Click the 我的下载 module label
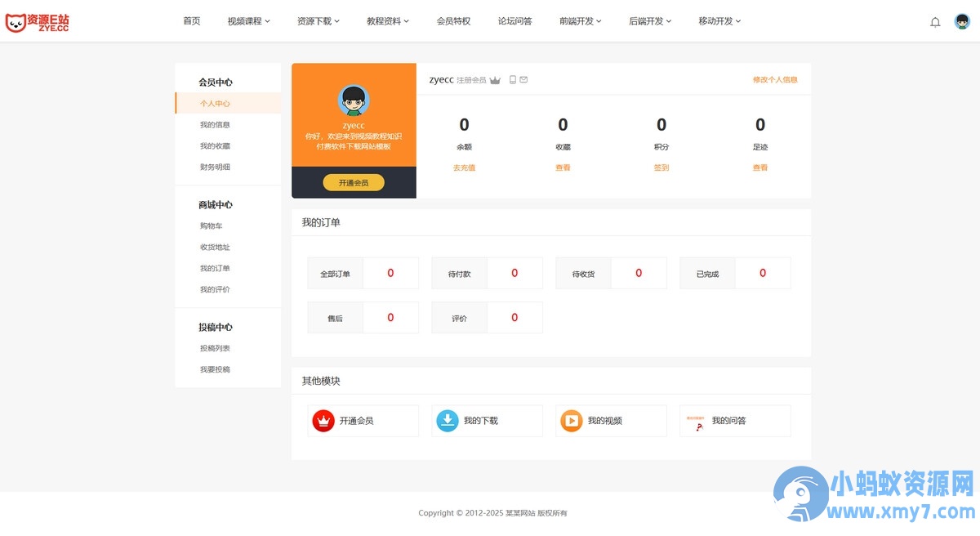The width and height of the screenshot is (980, 536). point(481,421)
